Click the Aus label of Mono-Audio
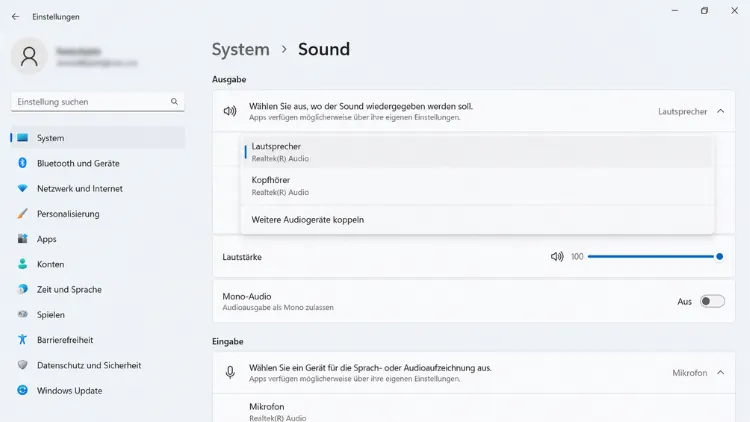This screenshot has width=750, height=422. pyautogui.click(x=684, y=301)
